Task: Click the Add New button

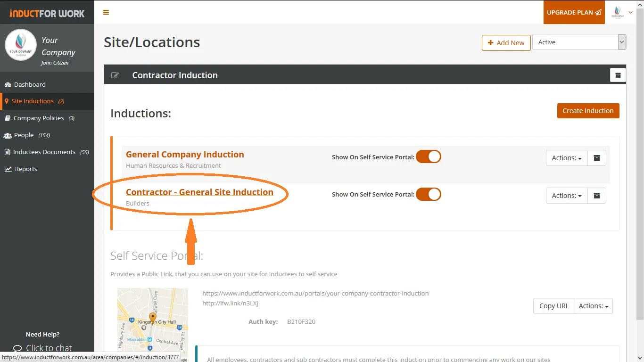Action: click(506, 42)
